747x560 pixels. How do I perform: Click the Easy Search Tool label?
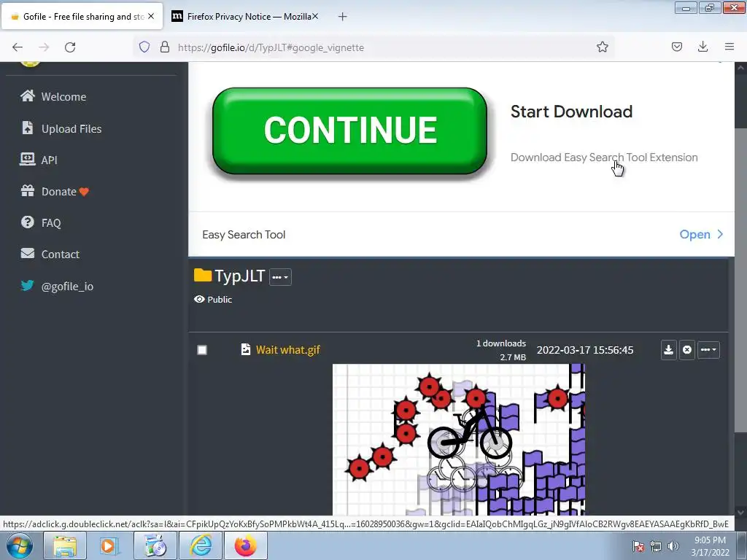[244, 235]
